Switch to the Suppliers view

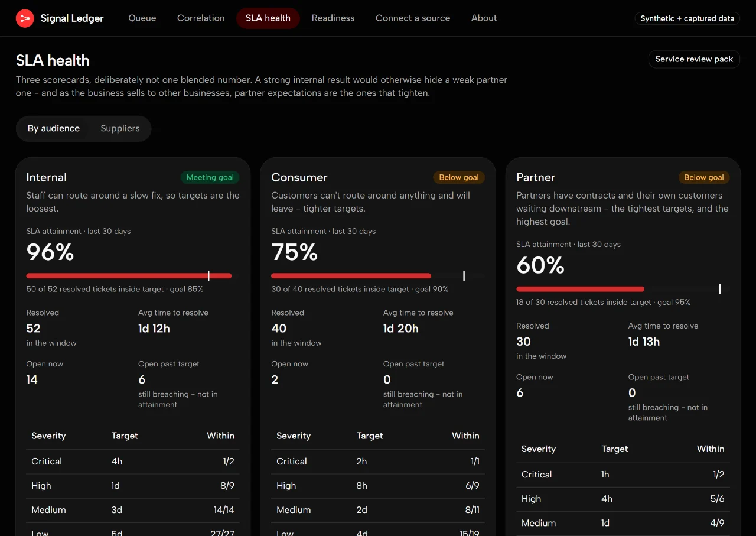click(120, 128)
